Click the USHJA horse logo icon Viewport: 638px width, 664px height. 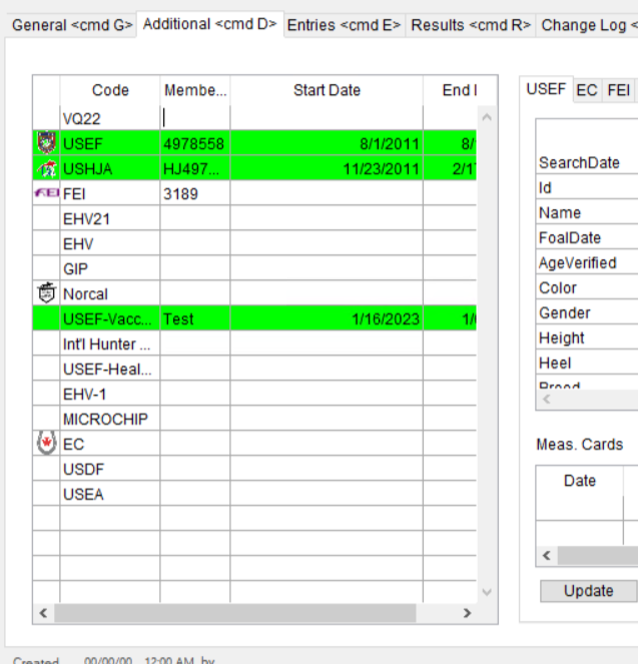47,169
